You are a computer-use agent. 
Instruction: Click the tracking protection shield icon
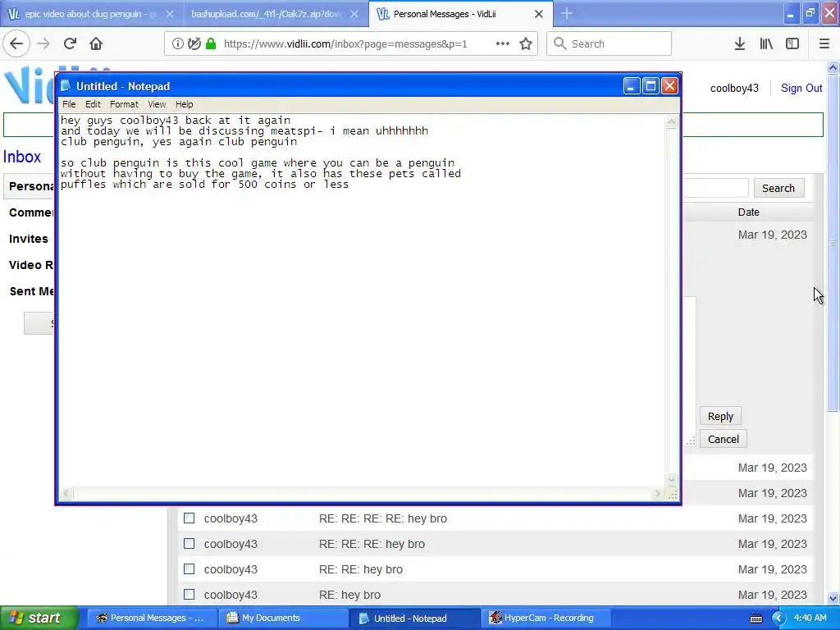[194, 44]
